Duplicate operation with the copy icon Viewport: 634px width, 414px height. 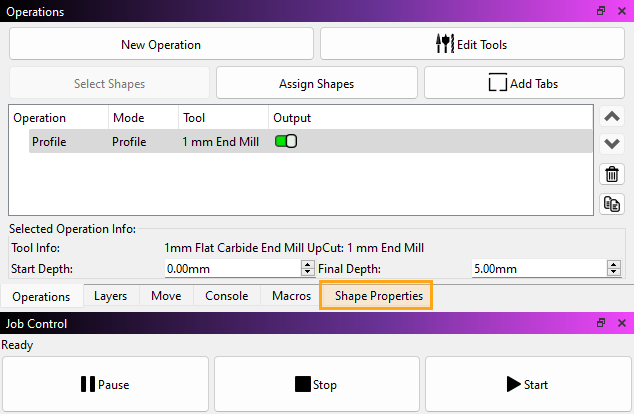tap(613, 204)
